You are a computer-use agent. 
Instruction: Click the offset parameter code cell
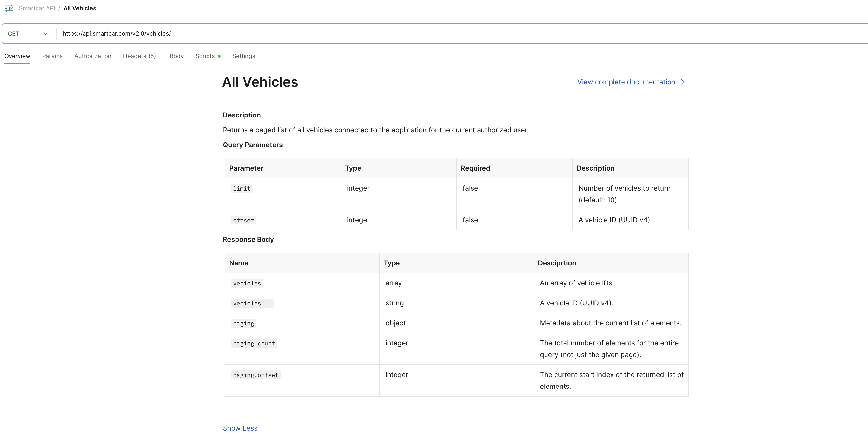coord(243,220)
